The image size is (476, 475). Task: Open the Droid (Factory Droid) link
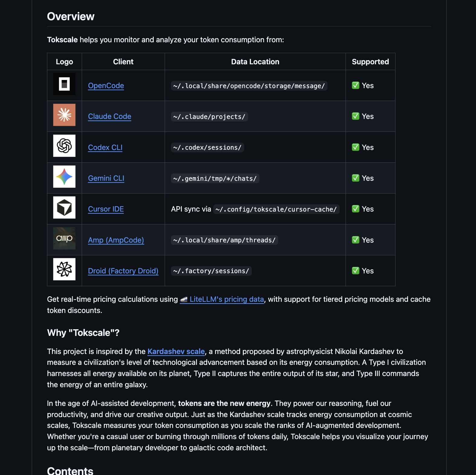tap(123, 271)
